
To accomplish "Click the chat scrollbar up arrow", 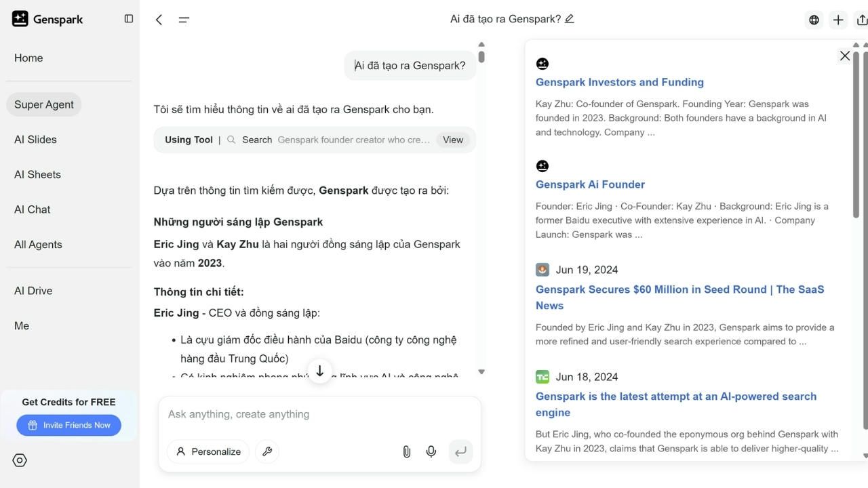I will click(481, 45).
